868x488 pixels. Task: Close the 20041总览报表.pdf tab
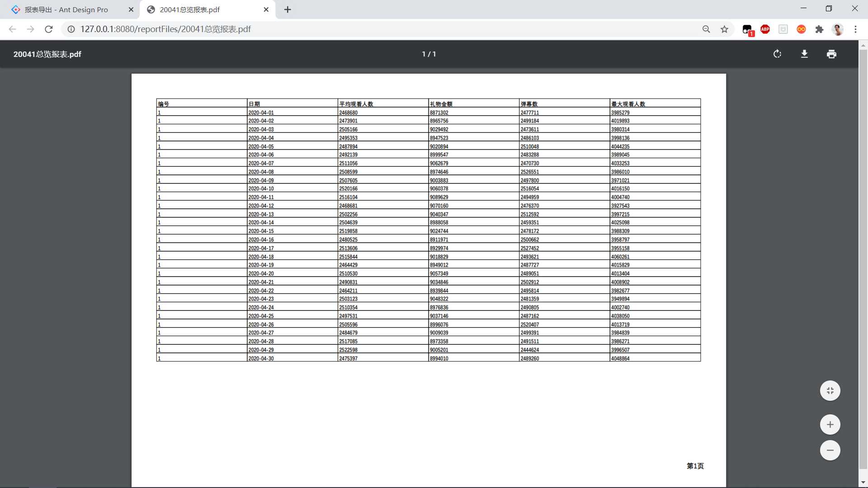coord(266,9)
